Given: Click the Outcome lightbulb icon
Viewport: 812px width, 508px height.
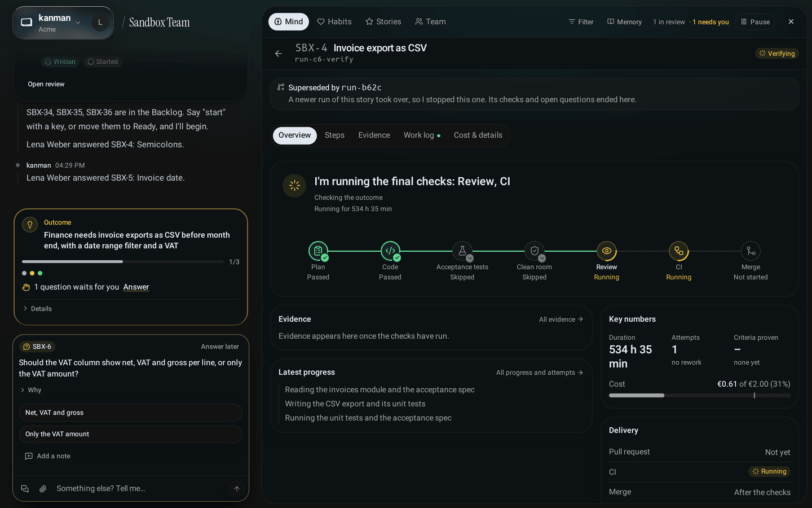Looking at the screenshot, I should [x=30, y=225].
